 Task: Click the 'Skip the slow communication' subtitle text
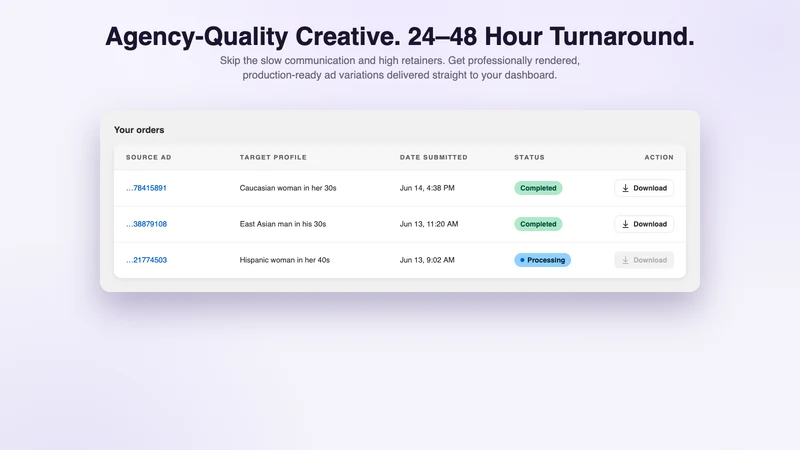click(399, 68)
